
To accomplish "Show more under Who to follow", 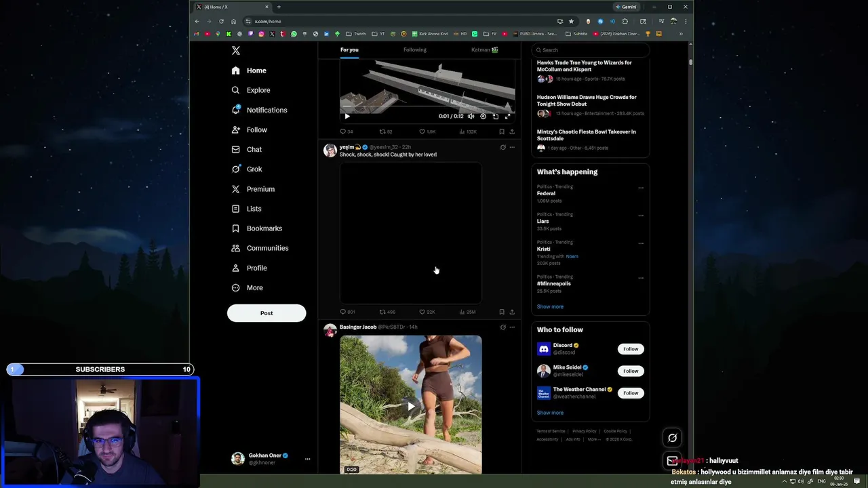I will tap(550, 413).
